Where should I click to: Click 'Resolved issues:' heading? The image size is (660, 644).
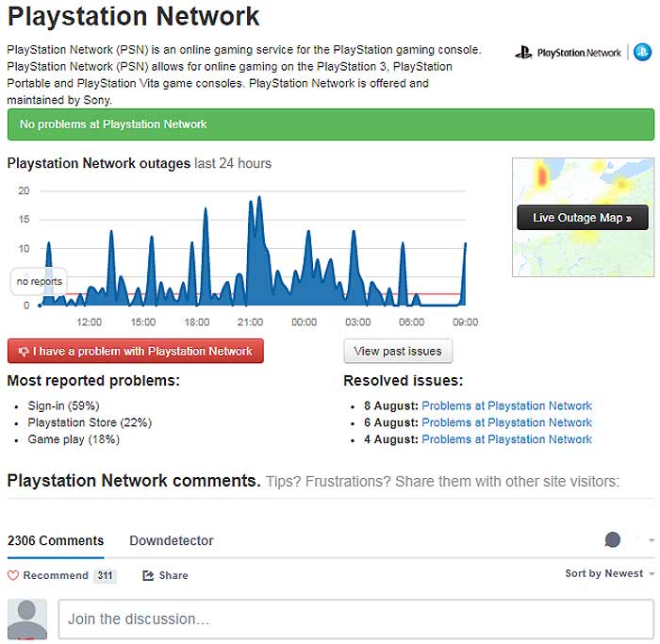click(x=404, y=381)
